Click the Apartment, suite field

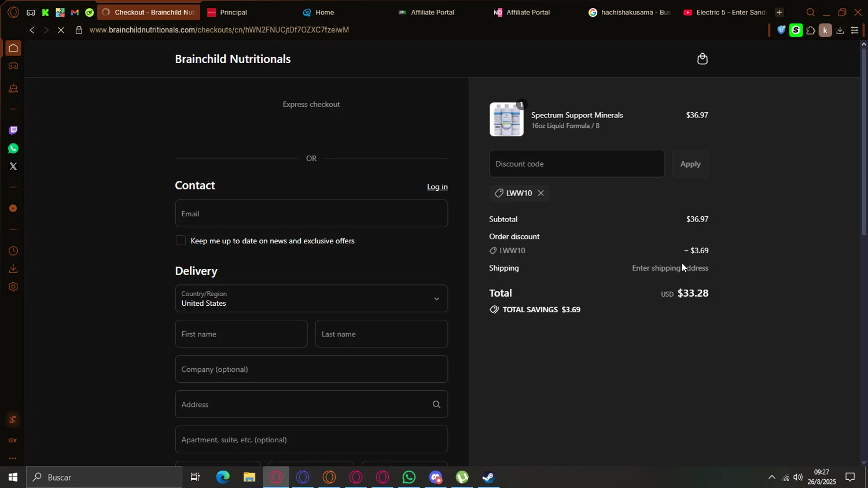click(x=311, y=439)
